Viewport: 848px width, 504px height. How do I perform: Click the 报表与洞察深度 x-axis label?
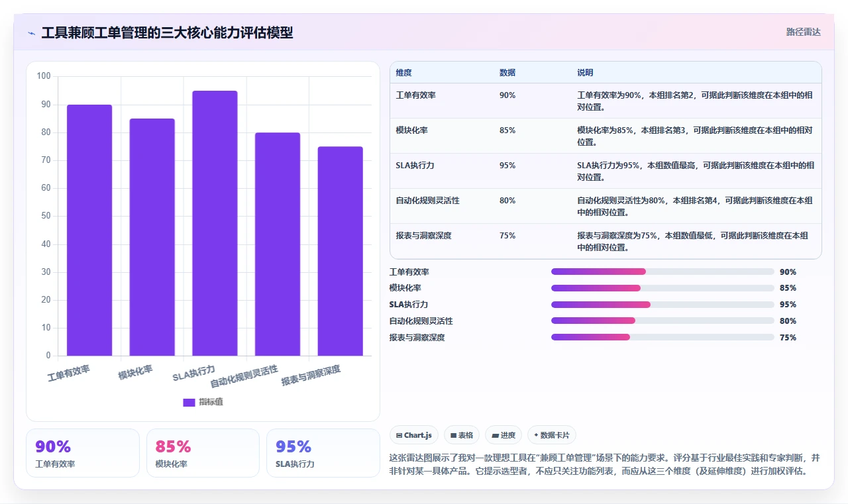[311, 376]
